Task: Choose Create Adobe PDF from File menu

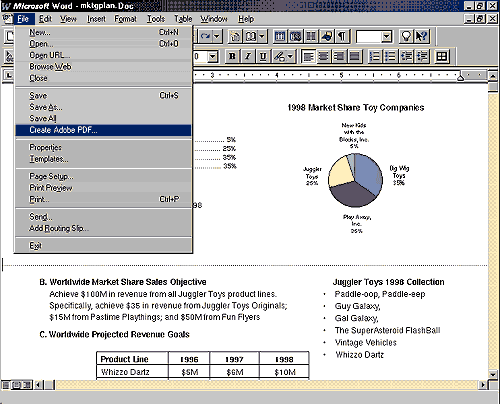Action: tap(103, 130)
